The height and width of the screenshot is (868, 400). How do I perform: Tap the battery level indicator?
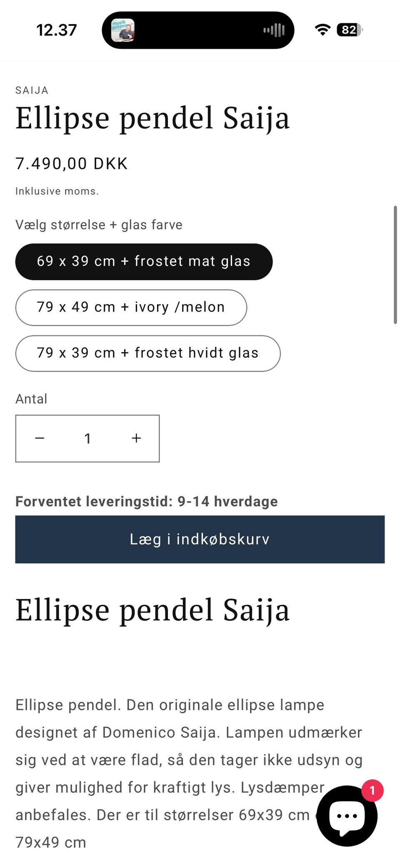[x=350, y=30]
